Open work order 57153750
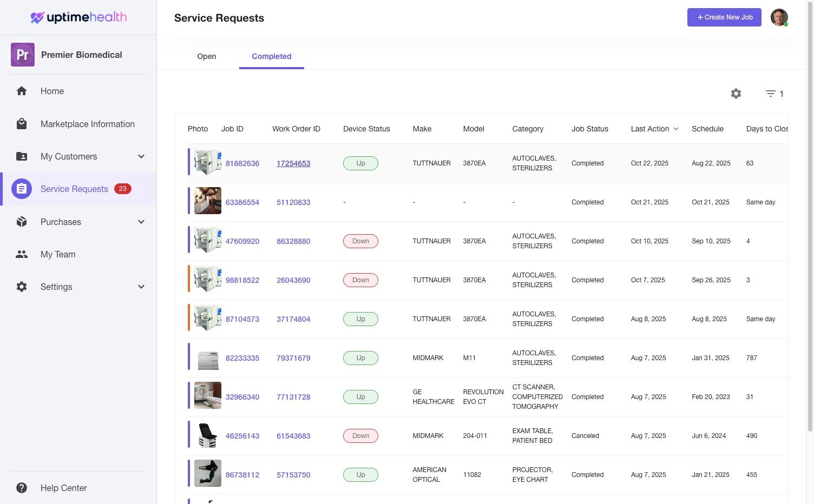 [293, 475]
